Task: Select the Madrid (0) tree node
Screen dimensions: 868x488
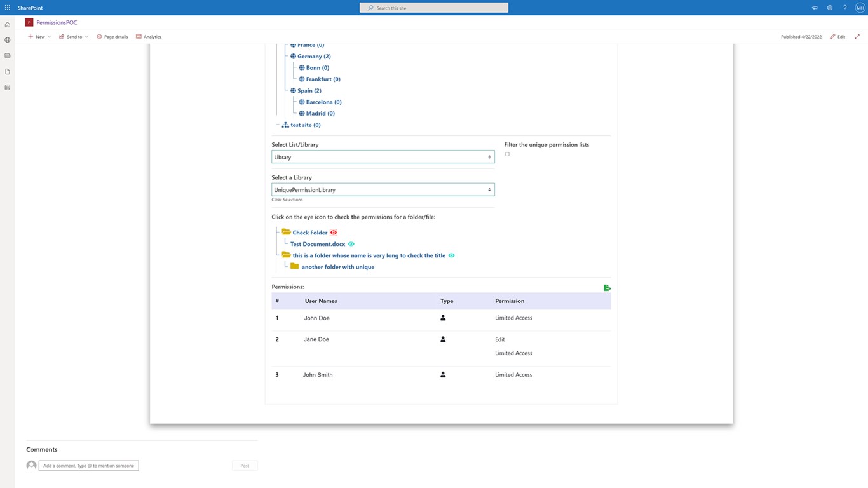Action: coord(320,114)
